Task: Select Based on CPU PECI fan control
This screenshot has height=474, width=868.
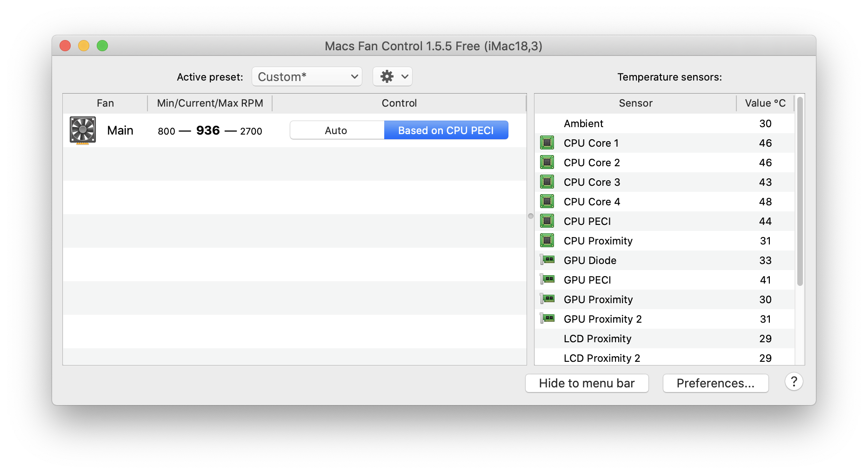Action: [446, 130]
